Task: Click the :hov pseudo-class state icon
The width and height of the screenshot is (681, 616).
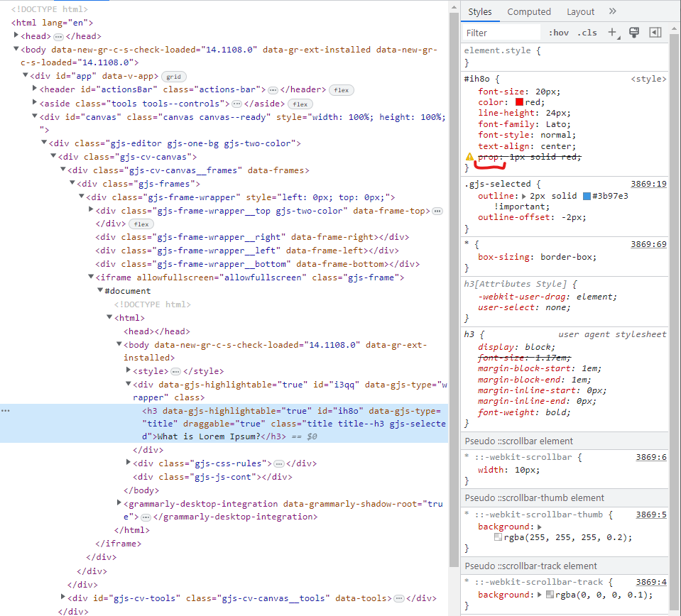Action: tap(558, 32)
